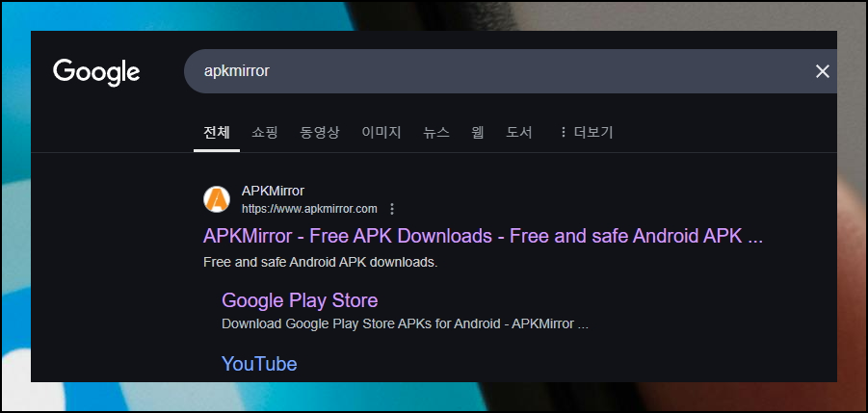Switch to the 이미지 tab
The height and width of the screenshot is (413, 868).
click(x=381, y=133)
